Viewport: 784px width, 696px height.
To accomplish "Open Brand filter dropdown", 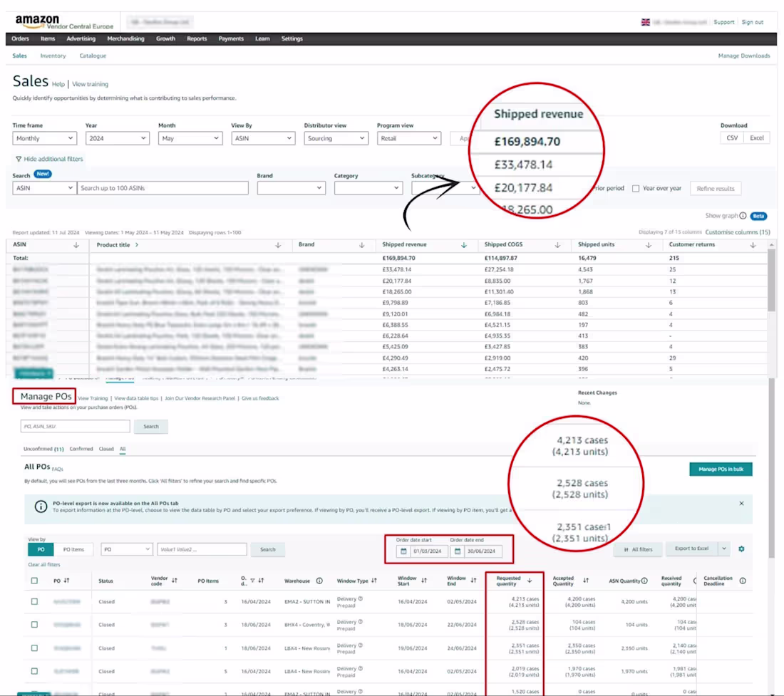I will (x=291, y=188).
